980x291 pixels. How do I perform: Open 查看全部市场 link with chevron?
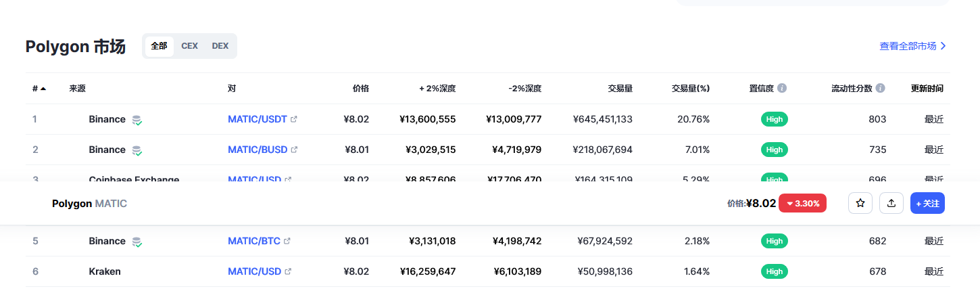click(x=912, y=46)
